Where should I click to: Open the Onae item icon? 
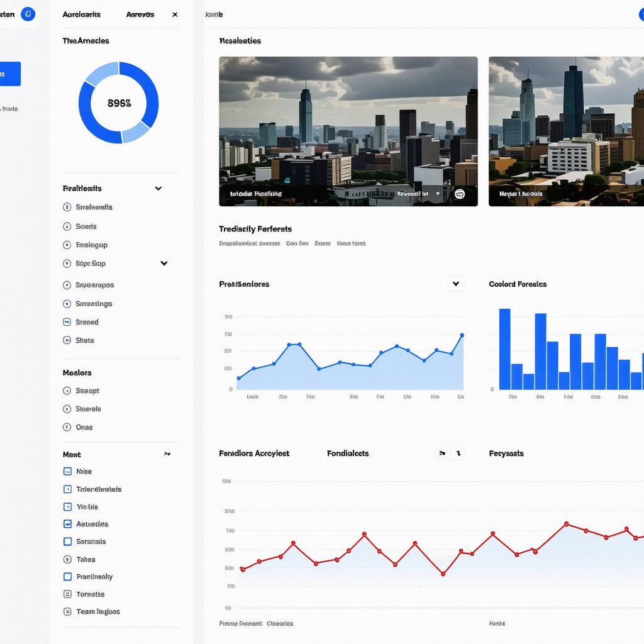pyautogui.click(x=67, y=427)
